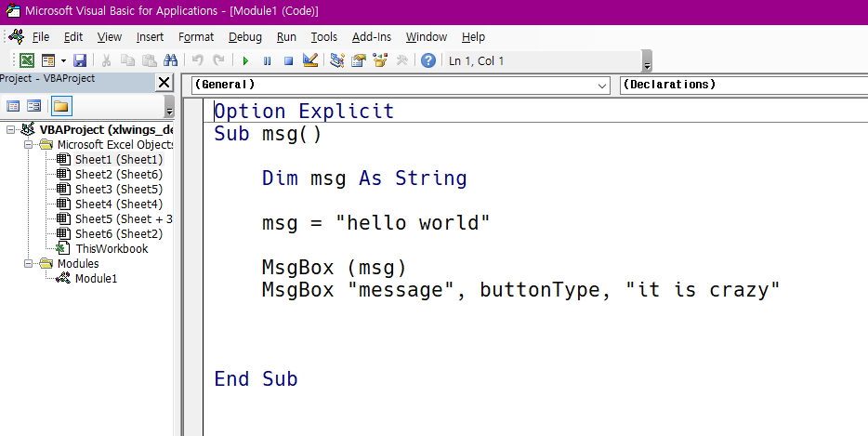Click the Redo arrow icon

(x=219, y=61)
